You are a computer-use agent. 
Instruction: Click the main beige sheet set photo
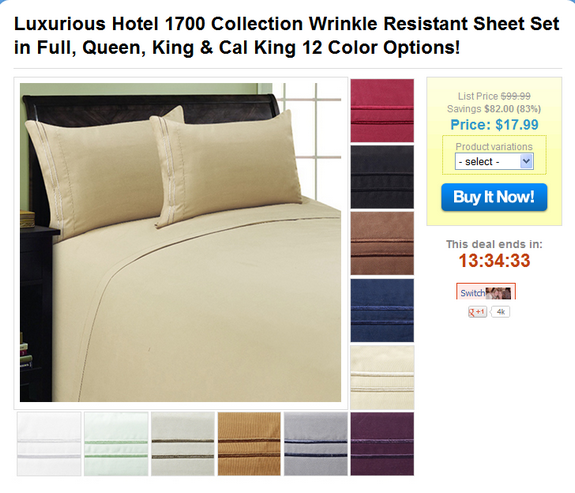tap(180, 242)
